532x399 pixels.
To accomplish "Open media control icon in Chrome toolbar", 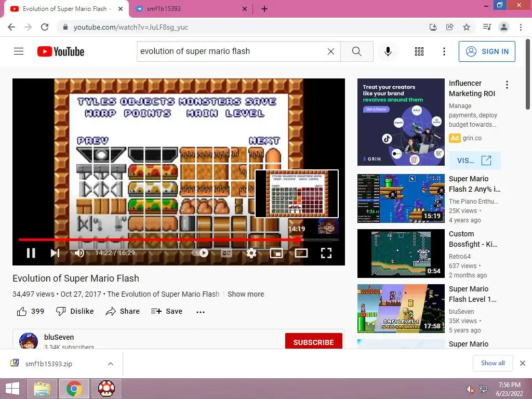I will pos(487,27).
